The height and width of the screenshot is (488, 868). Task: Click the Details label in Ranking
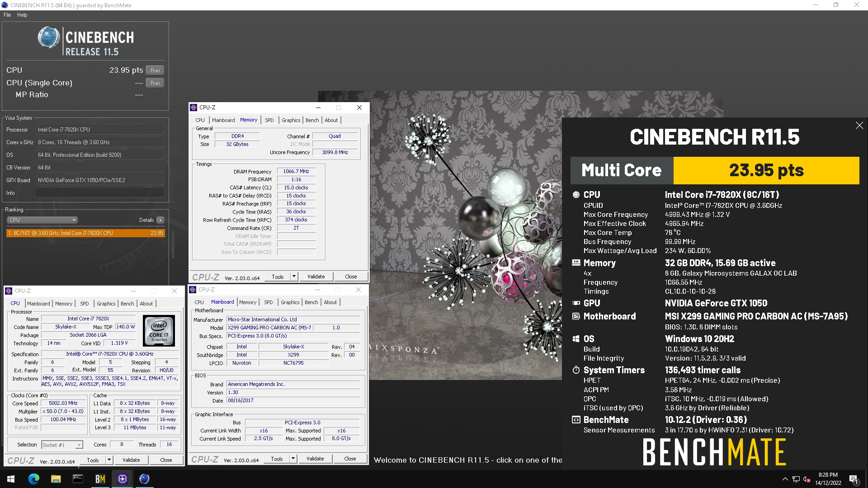click(x=146, y=220)
